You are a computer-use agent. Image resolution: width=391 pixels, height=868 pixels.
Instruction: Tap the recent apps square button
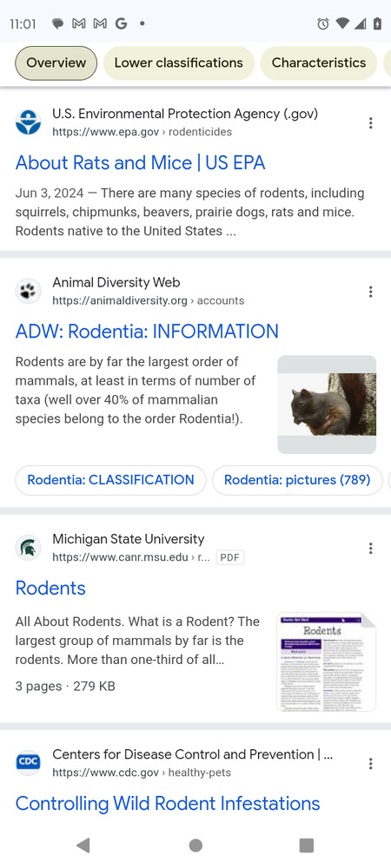306,845
